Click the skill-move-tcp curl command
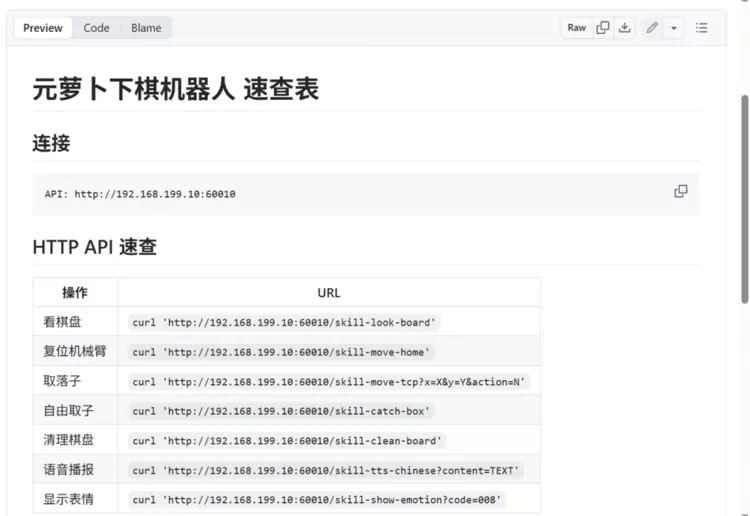 [329, 382]
